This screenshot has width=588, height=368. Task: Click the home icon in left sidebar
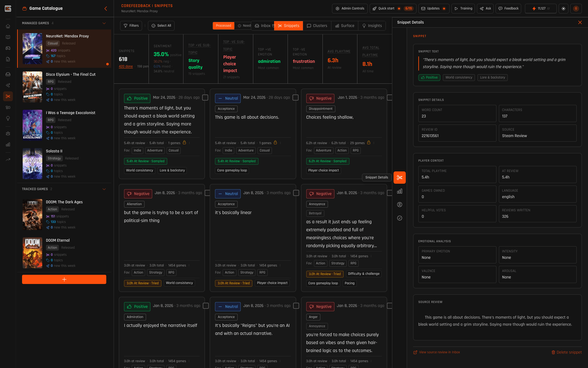(x=8, y=26)
